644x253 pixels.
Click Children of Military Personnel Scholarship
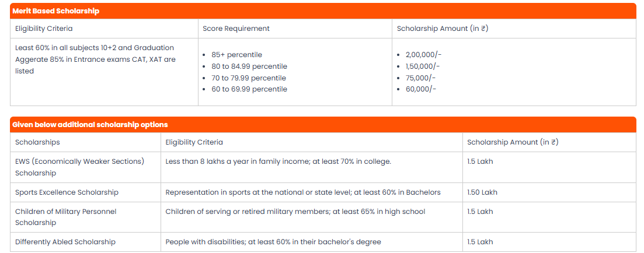click(65, 217)
